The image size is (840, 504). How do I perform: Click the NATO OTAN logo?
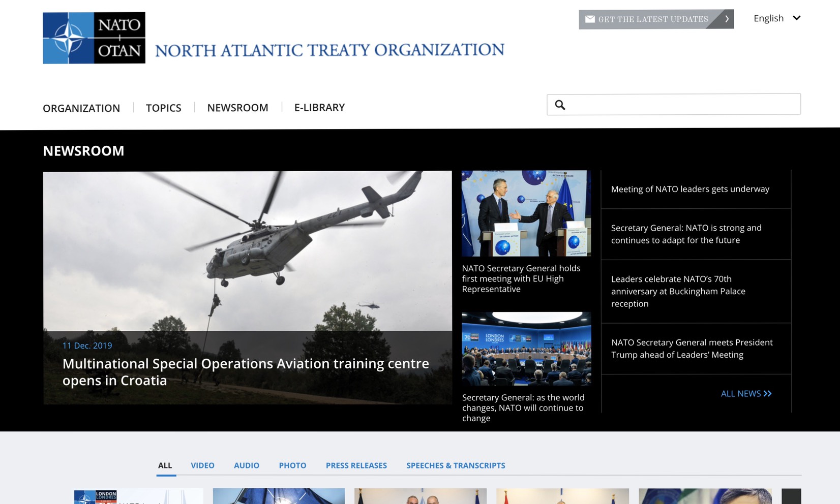[94, 38]
